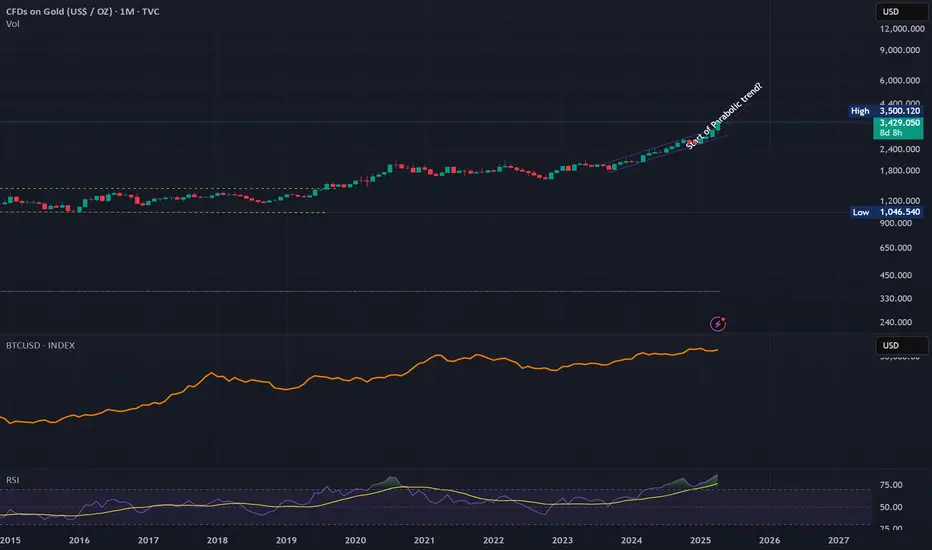The height and width of the screenshot is (550, 932).
Task: Click the 650.000 price scale value
Action: (x=896, y=247)
